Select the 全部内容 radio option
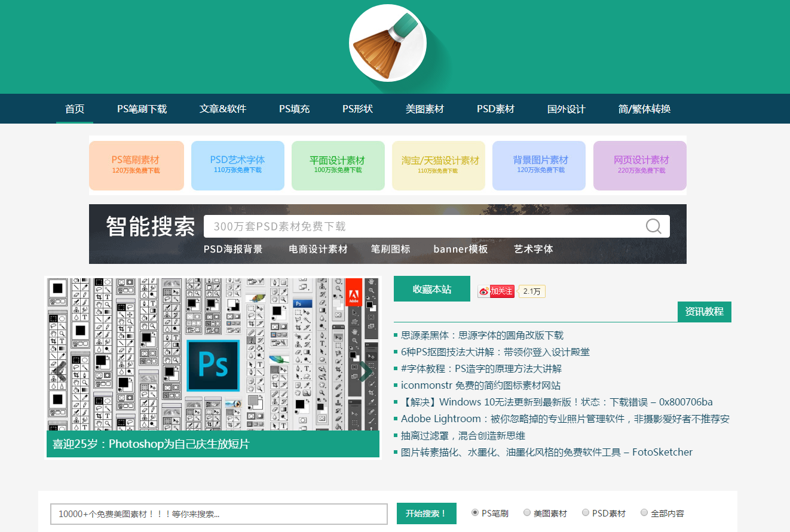This screenshot has width=790, height=532. (x=644, y=512)
